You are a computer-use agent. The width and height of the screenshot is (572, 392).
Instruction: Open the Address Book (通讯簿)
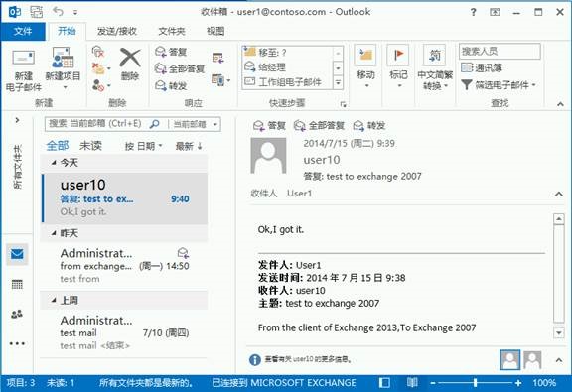pyautogui.click(x=482, y=67)
